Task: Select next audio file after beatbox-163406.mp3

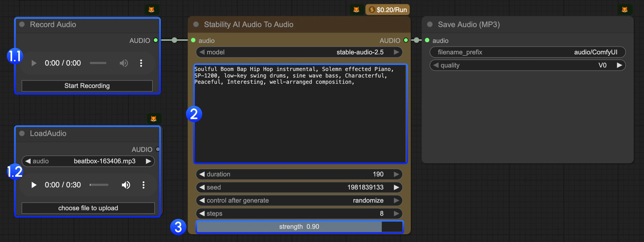Action: 149,161
